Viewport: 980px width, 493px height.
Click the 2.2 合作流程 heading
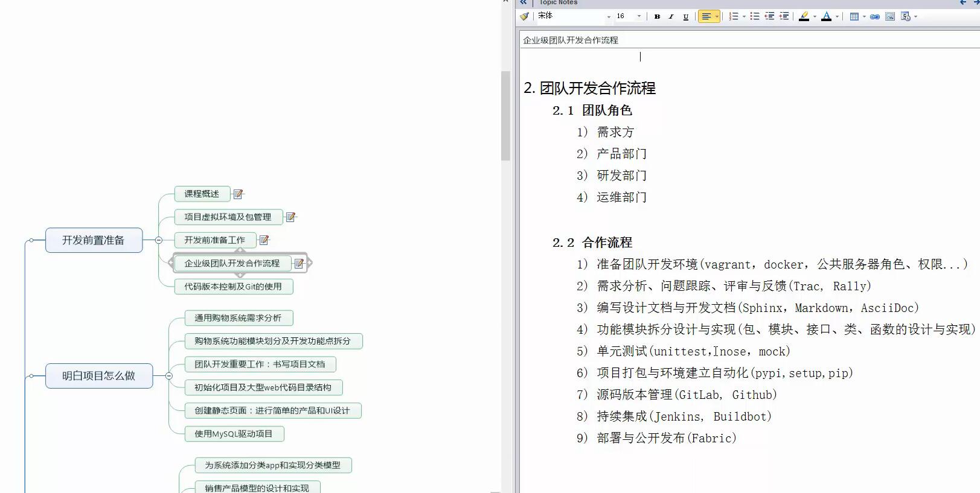pyautogui.click(x=592, y=243)
